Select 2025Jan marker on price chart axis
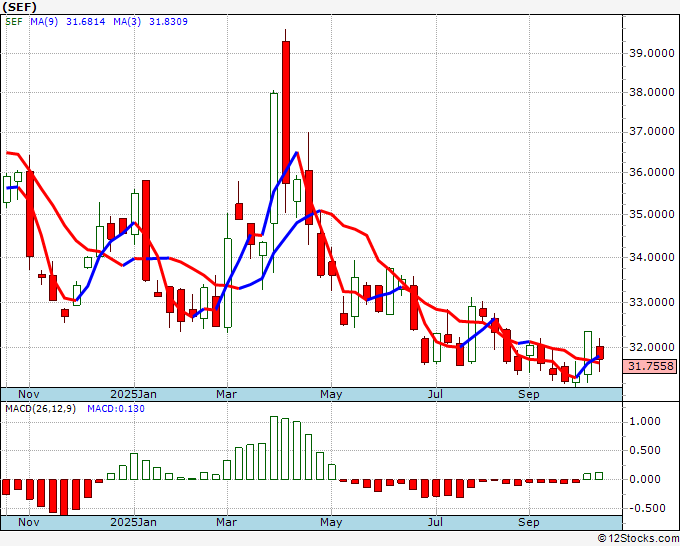 pos(133,394)
